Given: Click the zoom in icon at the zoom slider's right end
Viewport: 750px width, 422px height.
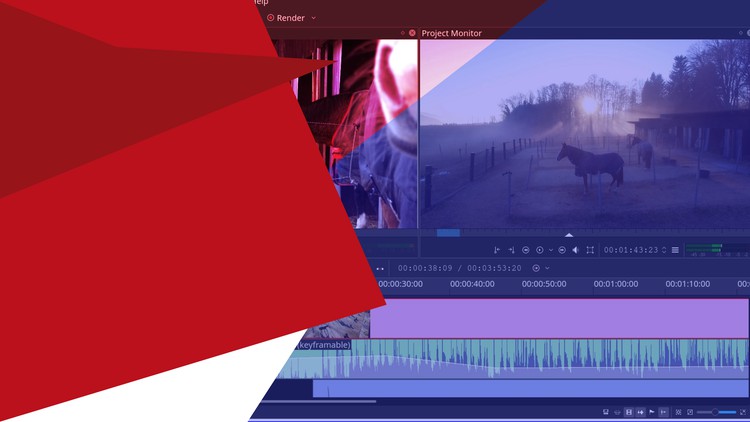Looking at the screenshot, I should 743,412.
